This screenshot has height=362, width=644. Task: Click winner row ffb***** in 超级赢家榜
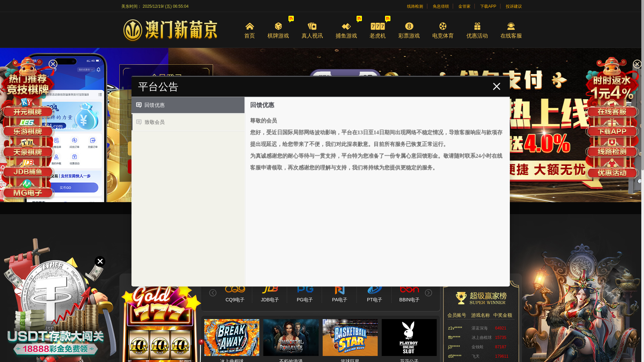point(481,338)
